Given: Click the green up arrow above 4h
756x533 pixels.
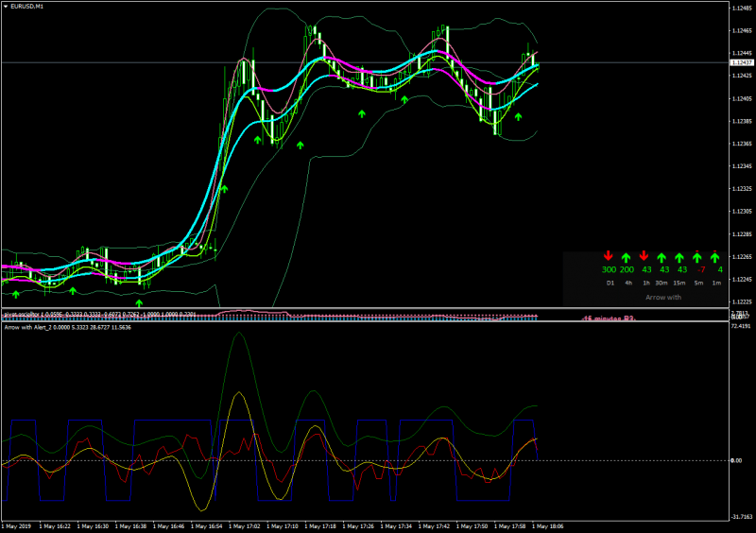Looking at the screenshot, I should coord(626,258).
